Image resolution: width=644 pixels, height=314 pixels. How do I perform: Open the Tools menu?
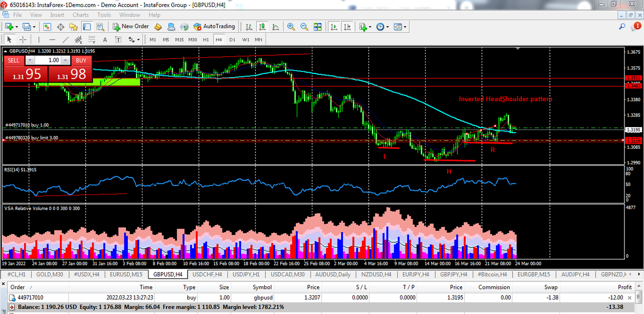104,15
